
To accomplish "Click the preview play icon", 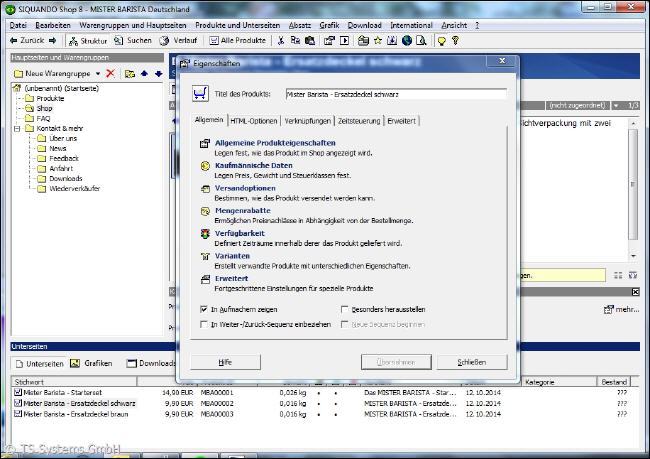I will 344,41.
